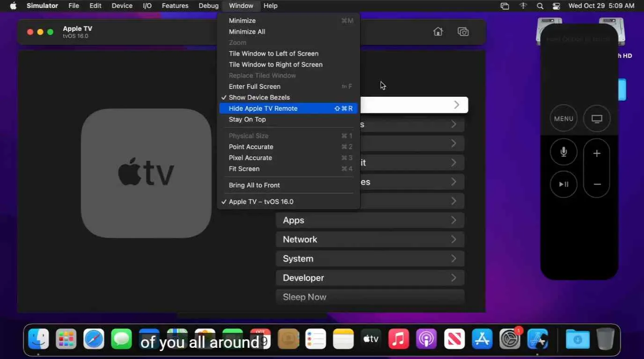Select the Apple TV – tvOS 16.0 window entry
Image resolution: width=644 pixels, height=359 pixels.
click(288, 201)
